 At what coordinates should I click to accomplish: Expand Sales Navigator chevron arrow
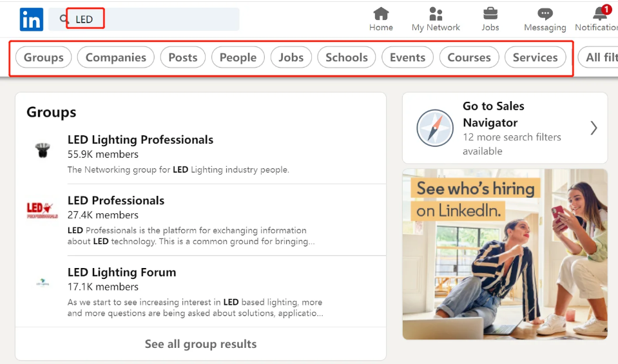[594, 128]
